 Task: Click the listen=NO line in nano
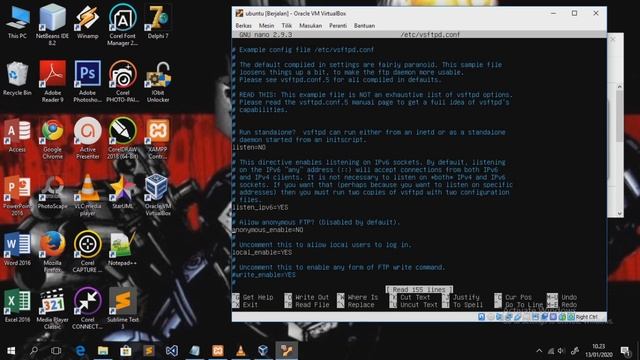249,147
